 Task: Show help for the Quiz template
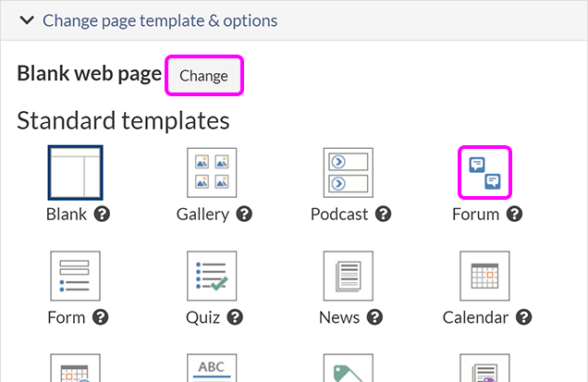pyautogui.click(x=236, y=317)
